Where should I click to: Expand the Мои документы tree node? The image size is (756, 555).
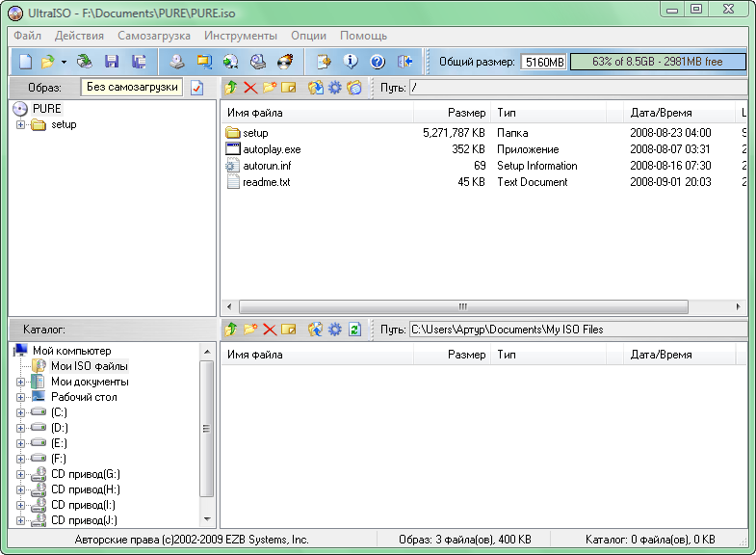point(21,383)
